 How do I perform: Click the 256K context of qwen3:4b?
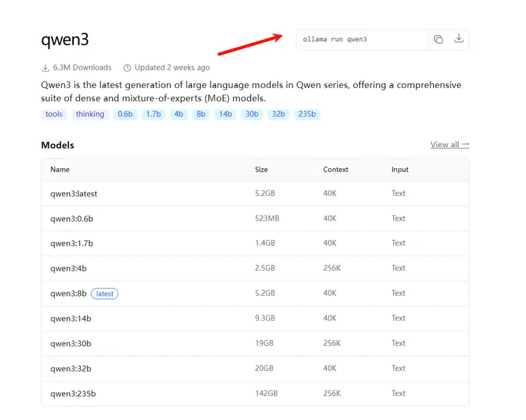point(332,268)
